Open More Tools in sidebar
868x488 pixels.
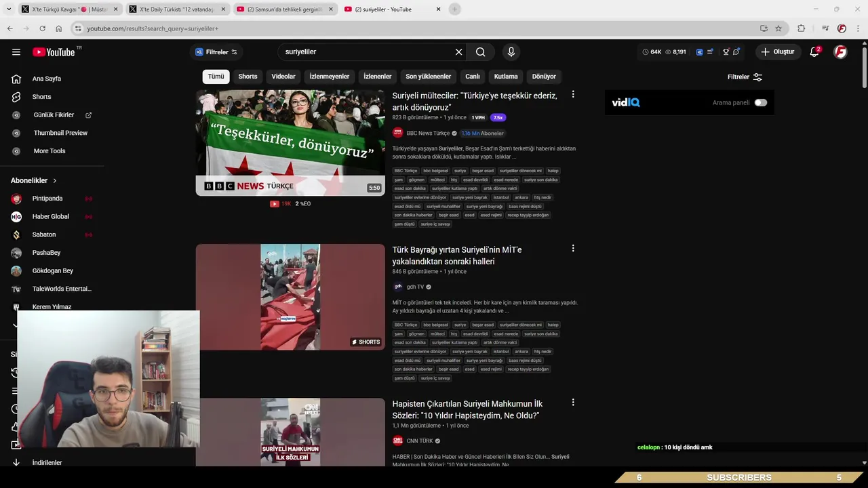[x=50, y=151]
